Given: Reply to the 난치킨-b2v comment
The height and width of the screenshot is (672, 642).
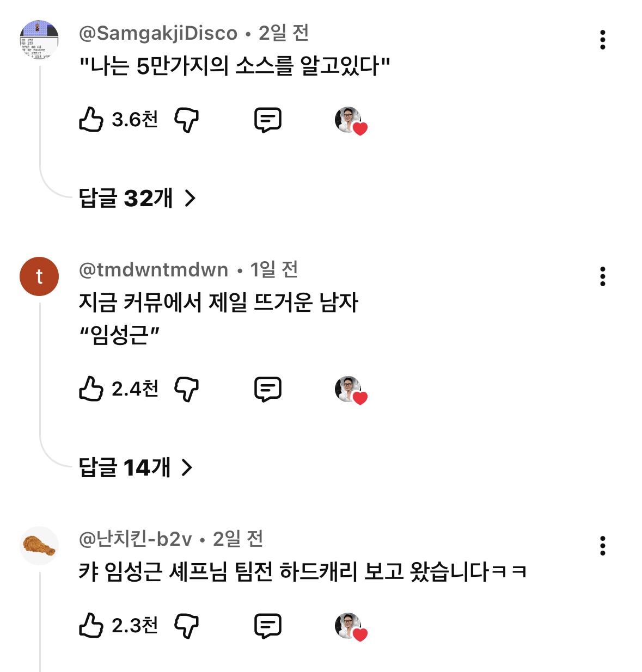Looking at the screenshot, I should tap(268, 626).
